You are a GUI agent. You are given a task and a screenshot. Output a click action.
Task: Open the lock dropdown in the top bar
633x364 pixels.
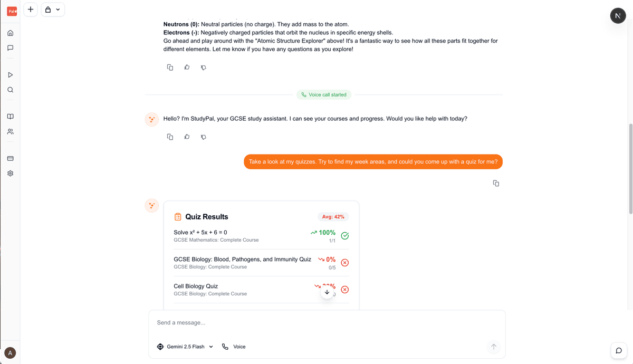(53, 9)
